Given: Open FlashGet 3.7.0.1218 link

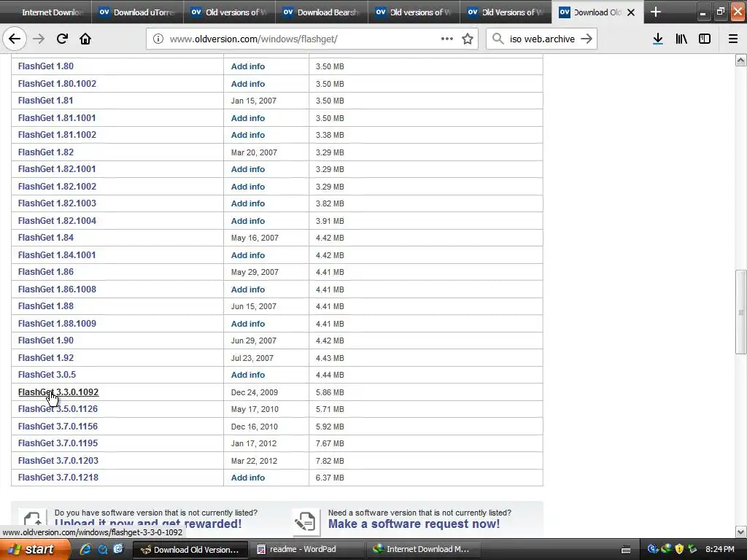Looking at the screenshot, I should [x=58, y=477].
